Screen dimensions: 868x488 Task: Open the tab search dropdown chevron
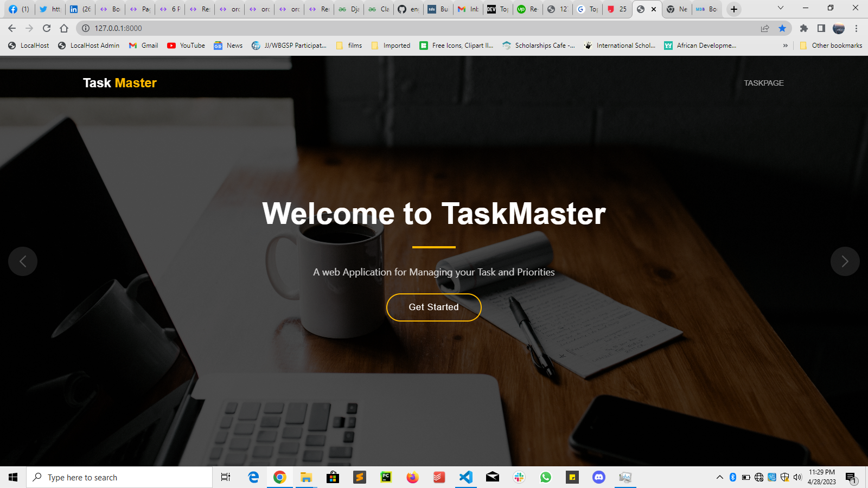[782, 9]
